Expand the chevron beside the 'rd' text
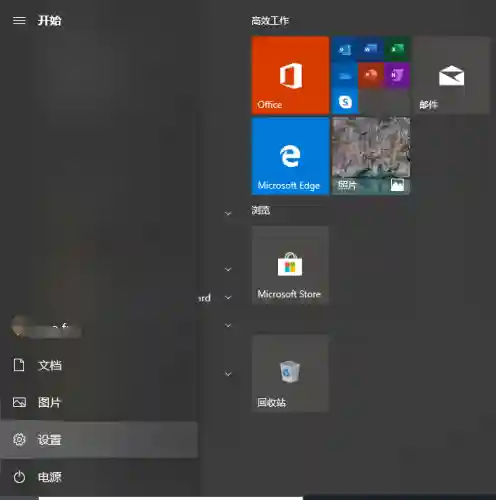The height and width of the screenshot is (500, 496). [228, 298]
